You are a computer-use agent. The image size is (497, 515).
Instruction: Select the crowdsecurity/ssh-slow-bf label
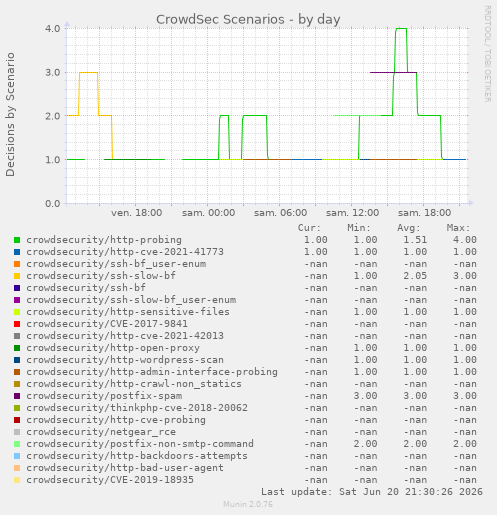[101, 276]
